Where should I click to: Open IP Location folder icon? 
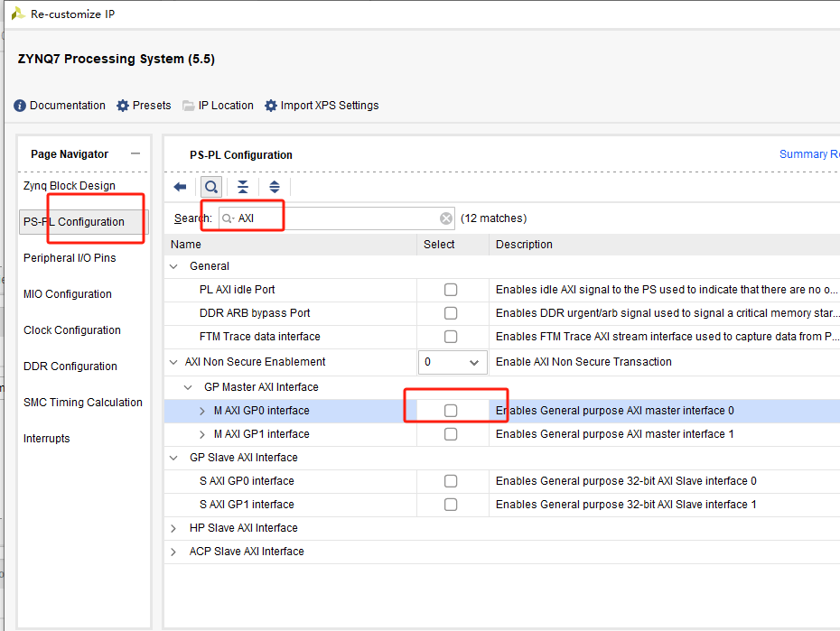pos(188,106)
